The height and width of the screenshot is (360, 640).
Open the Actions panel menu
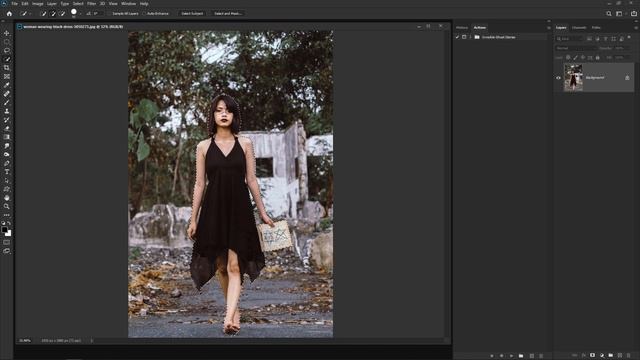[549, 28]
